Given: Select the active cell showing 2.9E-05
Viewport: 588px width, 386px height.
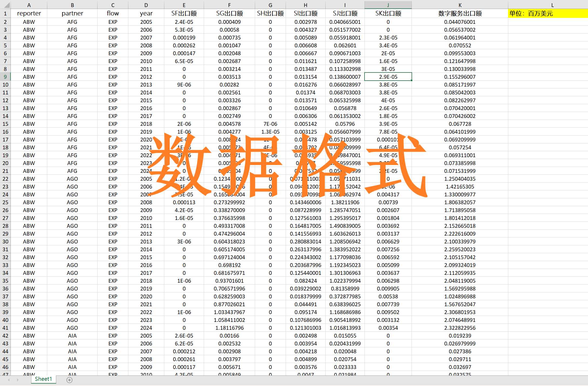Looking at the screenshot, I should (388, 77).
